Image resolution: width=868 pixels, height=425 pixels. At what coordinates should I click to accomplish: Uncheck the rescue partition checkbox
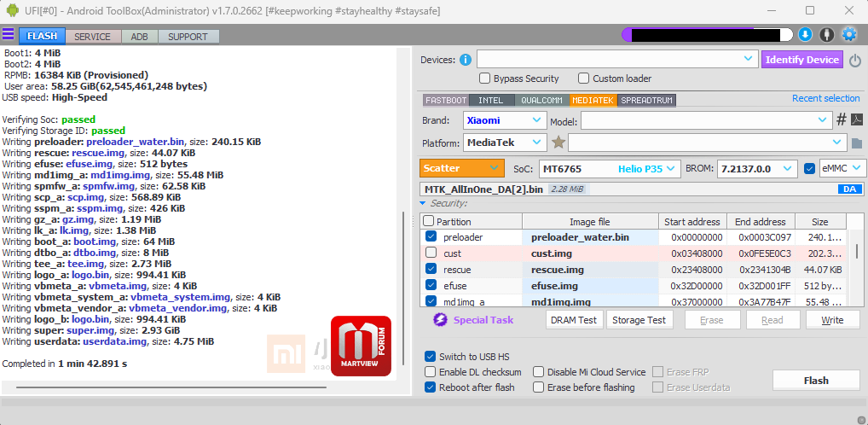[x=431, y=269]
